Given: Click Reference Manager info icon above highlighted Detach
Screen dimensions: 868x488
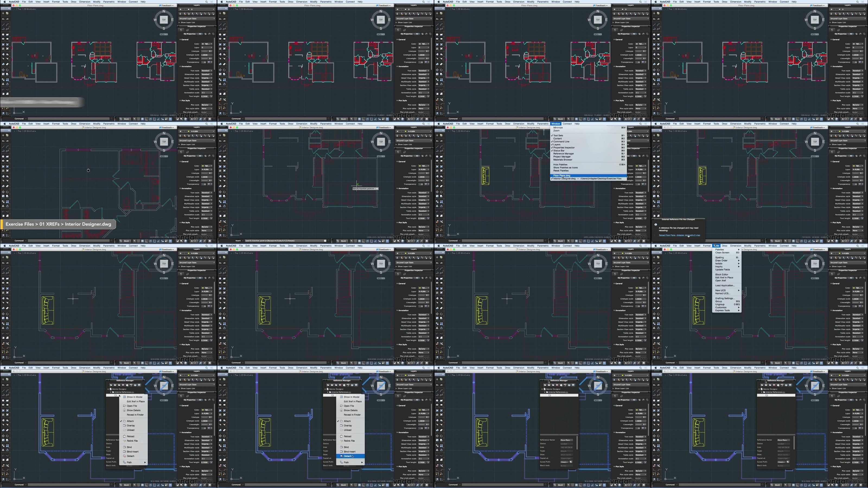Looking at the screenshot, I should pyautogui.click(x=356, y=385).
